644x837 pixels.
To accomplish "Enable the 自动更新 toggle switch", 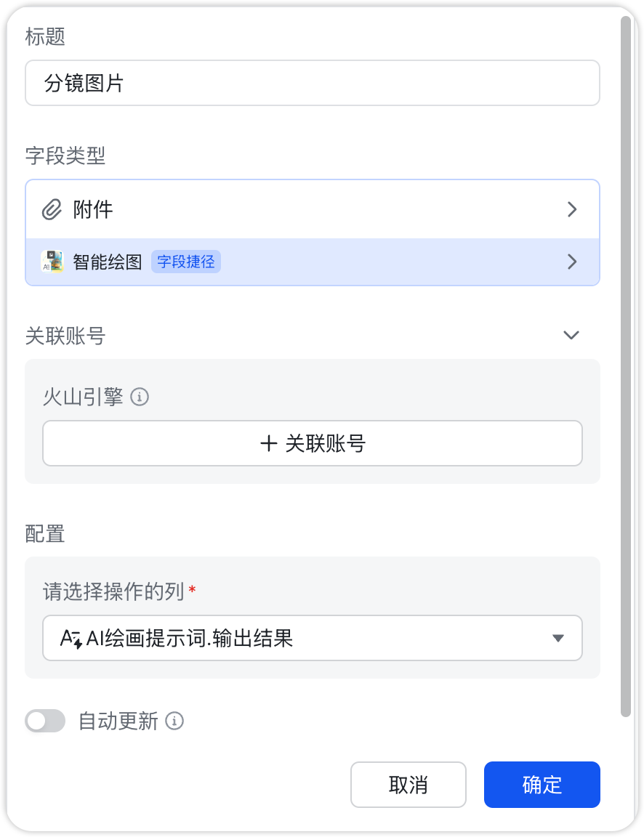I will (x=45, y=721).
